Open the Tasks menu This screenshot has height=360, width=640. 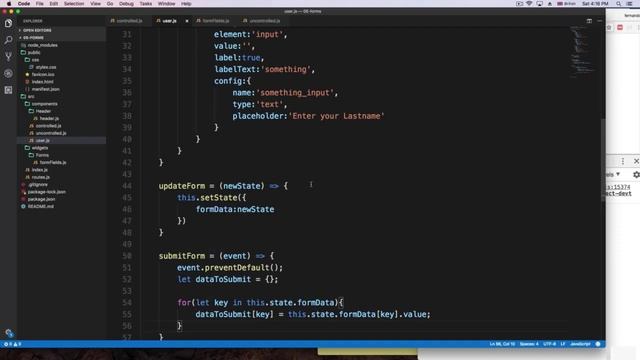click(146, 4)
